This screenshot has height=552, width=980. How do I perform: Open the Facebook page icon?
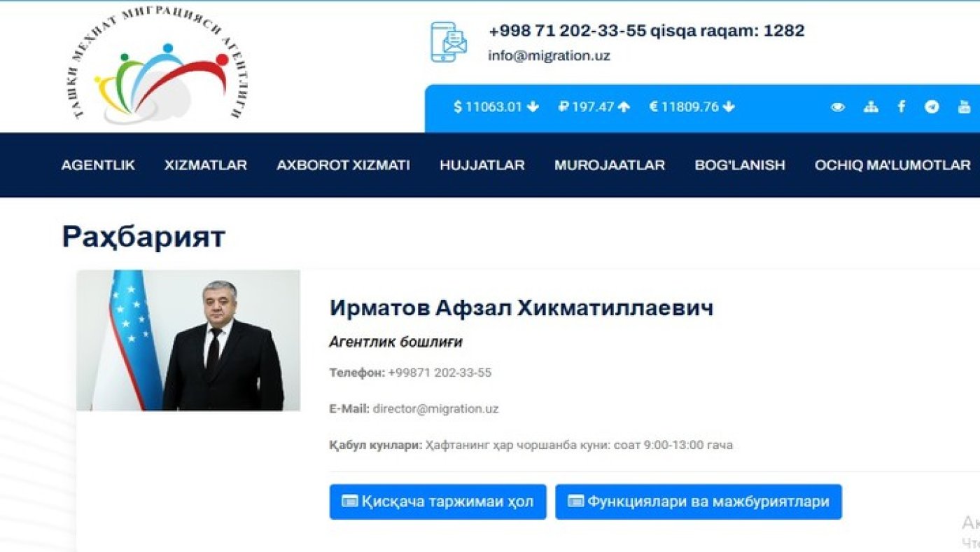coord(902,106)
